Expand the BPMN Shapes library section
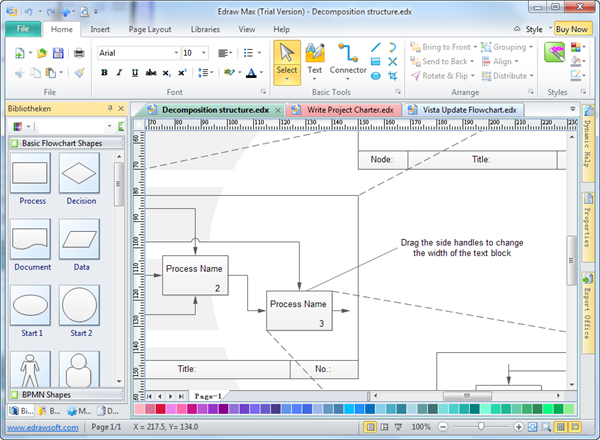The width and height of the screenshot is (600, 440). pos(62,395)
